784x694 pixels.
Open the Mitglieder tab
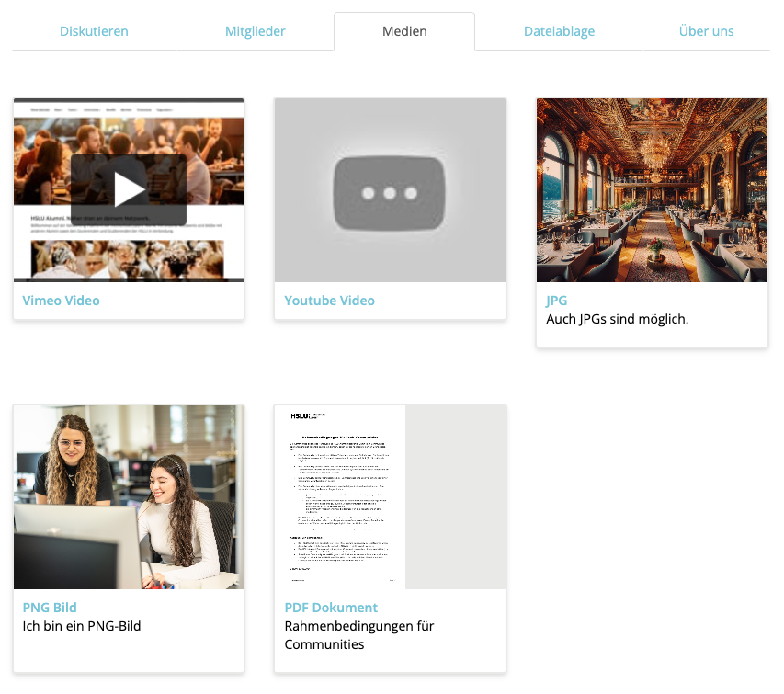pyautogui.click(x=255, y=31)
